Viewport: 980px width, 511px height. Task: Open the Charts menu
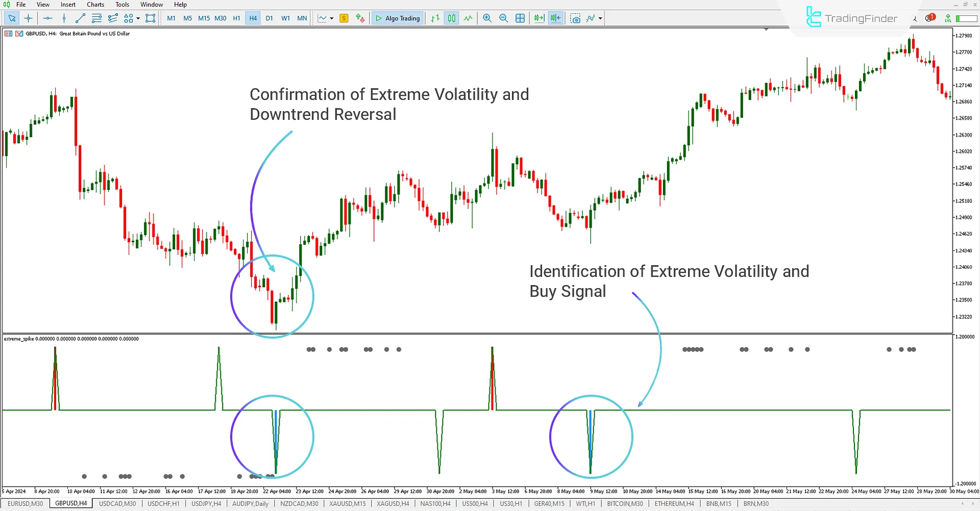[95, 5]
